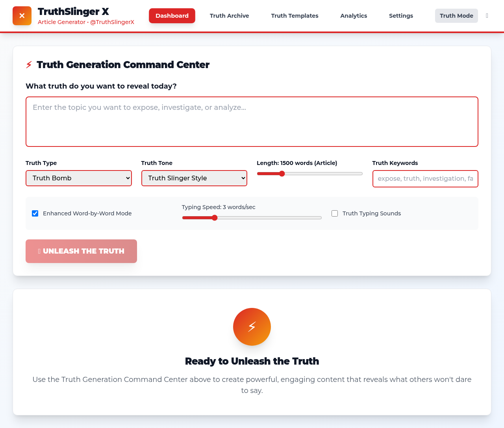Switch to Truth Templates
Screen dimensions: 504x428
click(x=295, y=16)
